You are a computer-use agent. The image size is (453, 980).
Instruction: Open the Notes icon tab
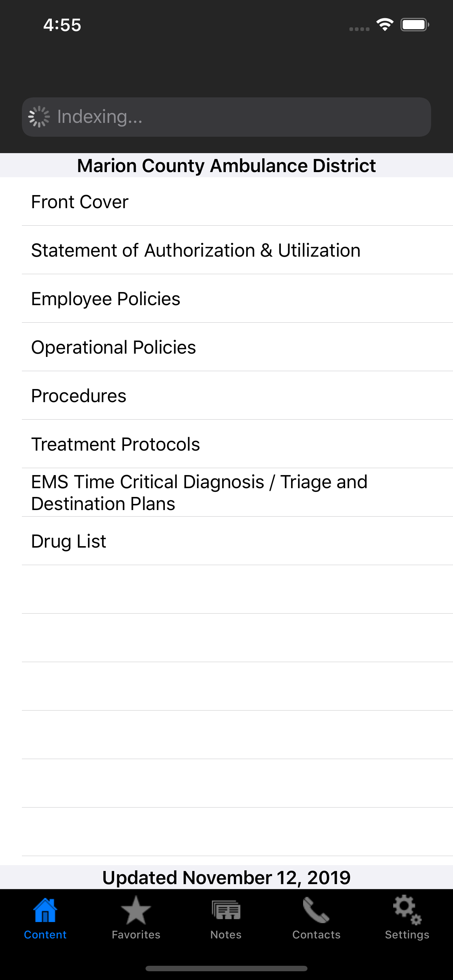pyautogui.click(x=226, y=910)
